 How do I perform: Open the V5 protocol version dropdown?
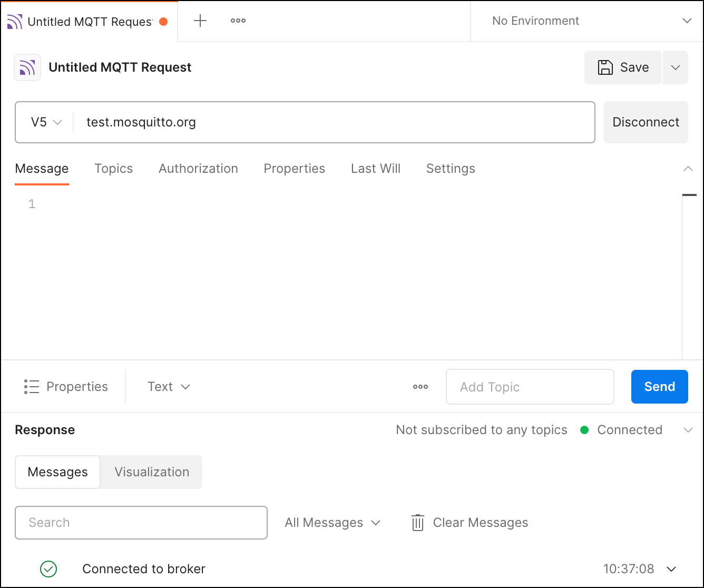pos(46,122)
